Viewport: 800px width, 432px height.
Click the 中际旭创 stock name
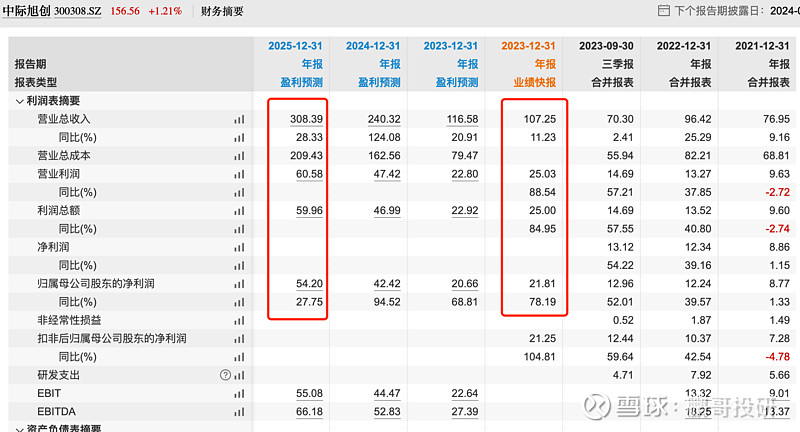pyautogui.click(x=27, y=11)
